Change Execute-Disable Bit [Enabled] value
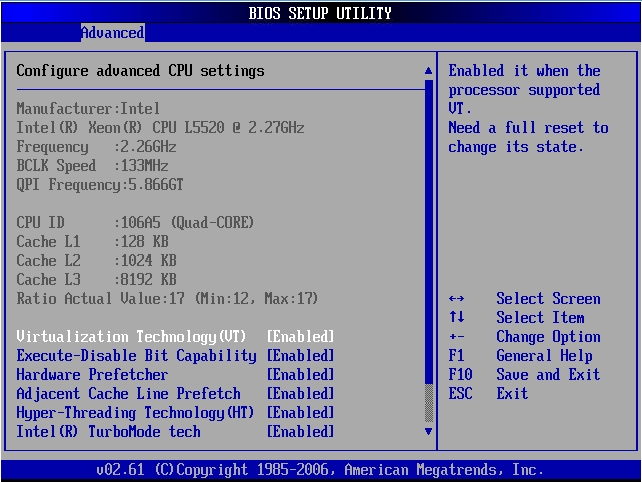Screen dimensions: 642x482 [x=301, y=355]
